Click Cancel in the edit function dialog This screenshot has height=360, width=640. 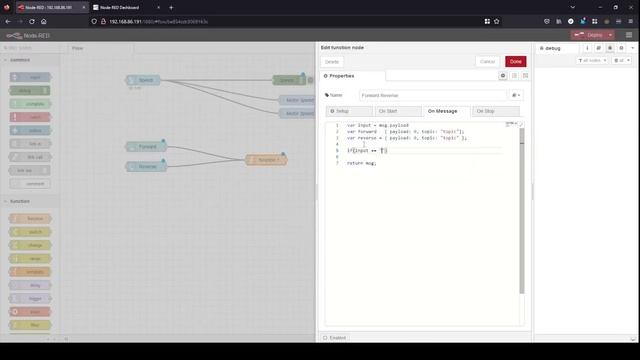pos(487,62)
